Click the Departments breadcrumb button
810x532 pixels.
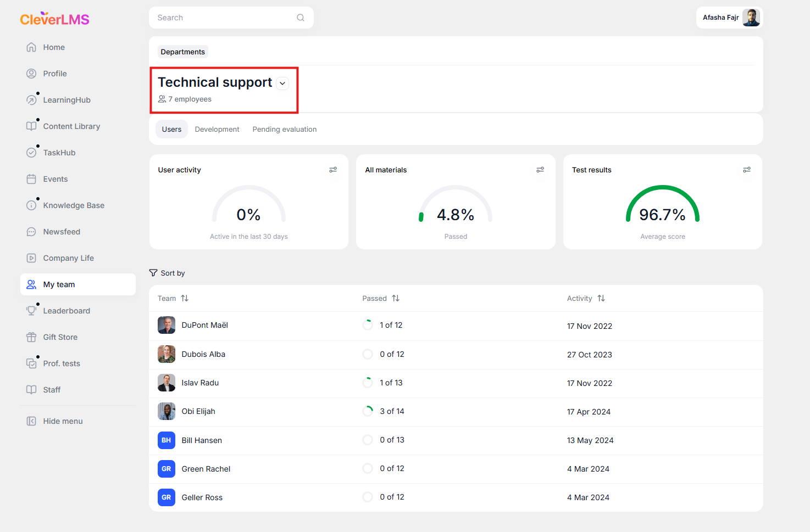pos(182,52)
